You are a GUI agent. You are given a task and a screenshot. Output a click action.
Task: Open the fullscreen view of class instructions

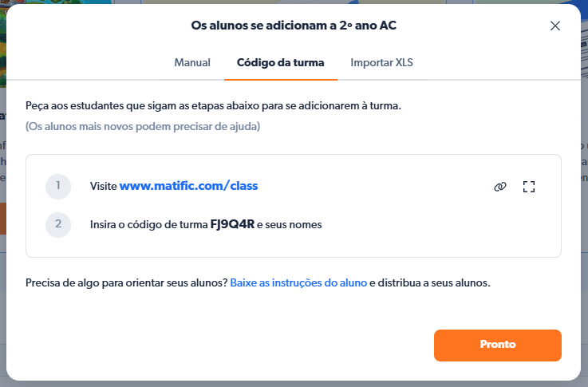pos(528,187)
